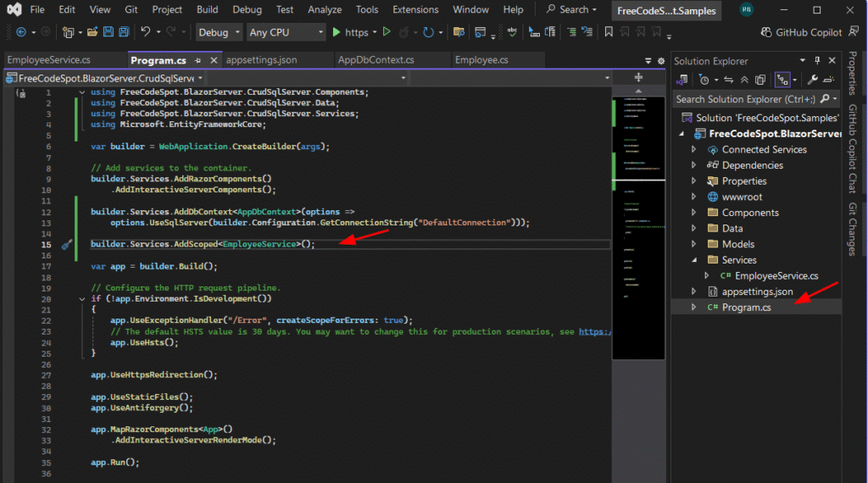
Task: Click the Search Solution Explorer input box
Action: [746, 98]
